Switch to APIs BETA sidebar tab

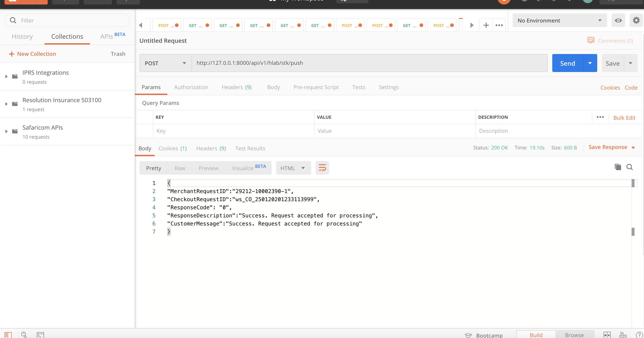113,36
